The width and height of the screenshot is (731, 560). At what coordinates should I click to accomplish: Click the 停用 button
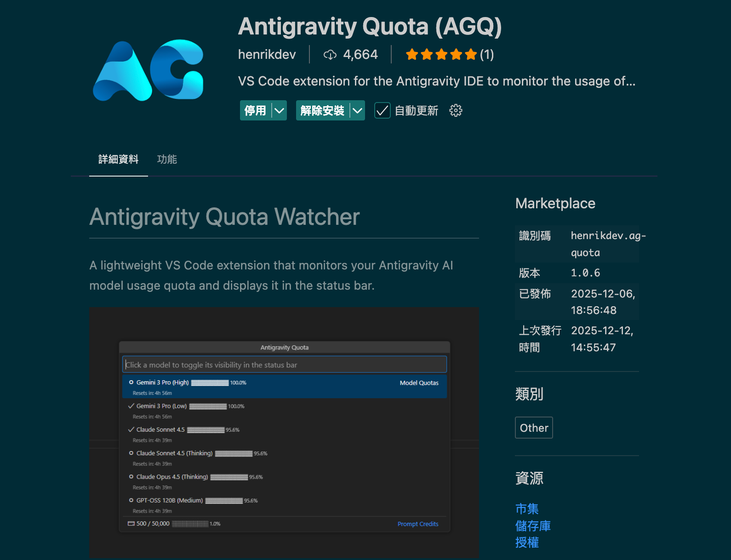click(x=255, y=110)
